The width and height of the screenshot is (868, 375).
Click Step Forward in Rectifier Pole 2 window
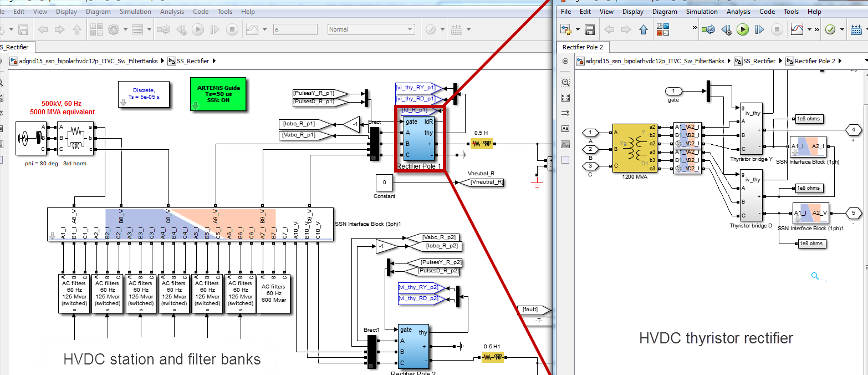coord(760,29)
